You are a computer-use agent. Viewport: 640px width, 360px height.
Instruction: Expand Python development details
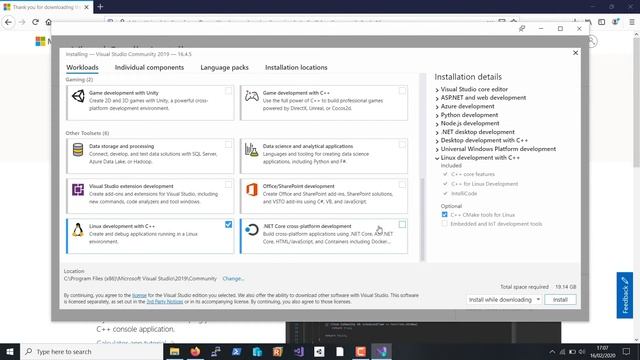[437, 115]
